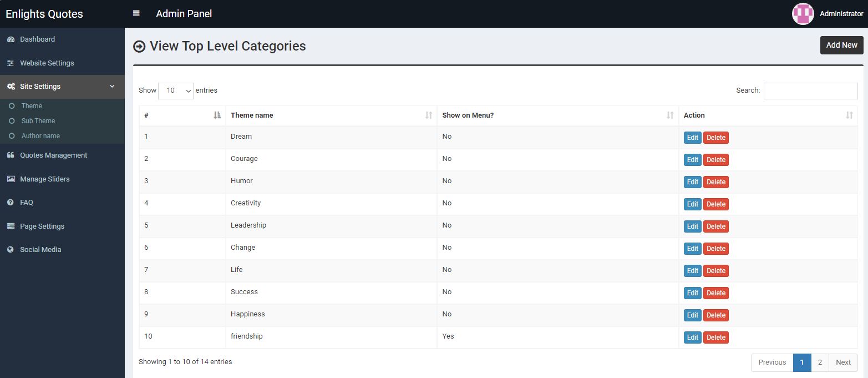Select Sub Theme submenu item
Viewport: 868px width, 378px height.
pos(62,121)
